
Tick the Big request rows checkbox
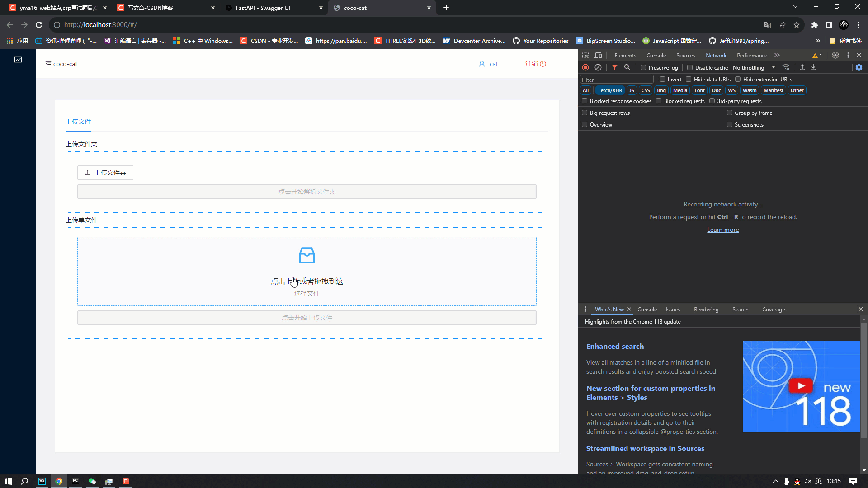585,113
